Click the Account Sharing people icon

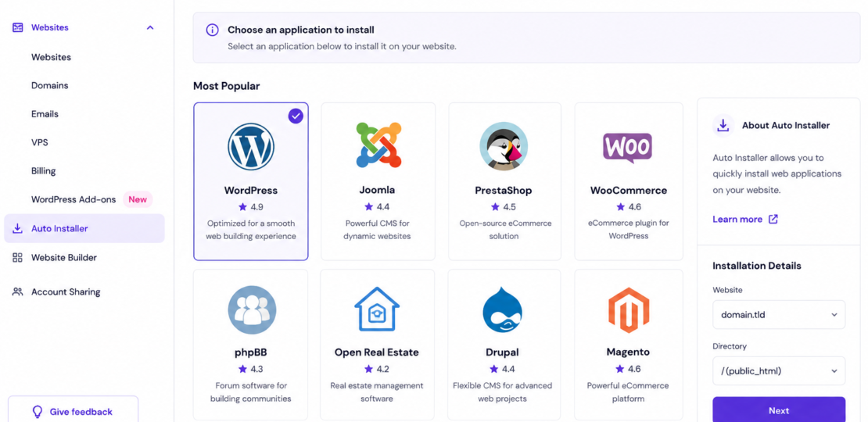tap(18, 291)
